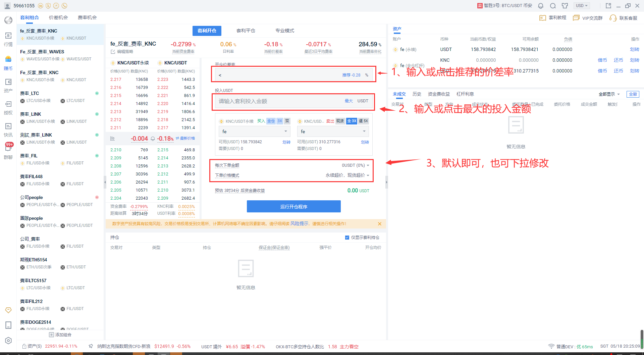Open the 赚币 earn coins sidebar icon

[x=8, y=63]
